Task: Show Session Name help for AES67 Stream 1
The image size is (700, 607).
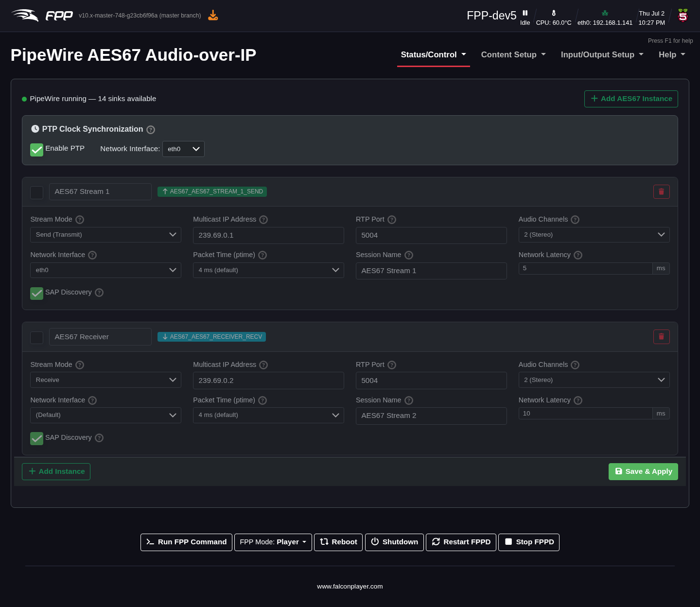Action: click(x=409, y=255)
